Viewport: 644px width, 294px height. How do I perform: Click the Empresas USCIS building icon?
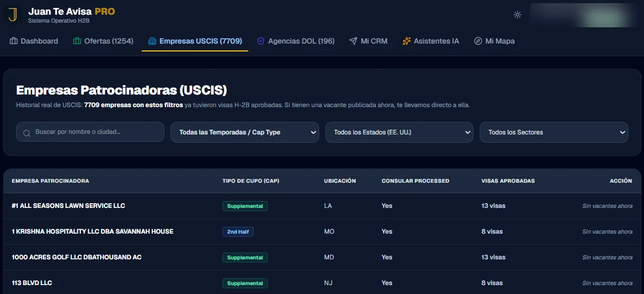click(152, 41)
